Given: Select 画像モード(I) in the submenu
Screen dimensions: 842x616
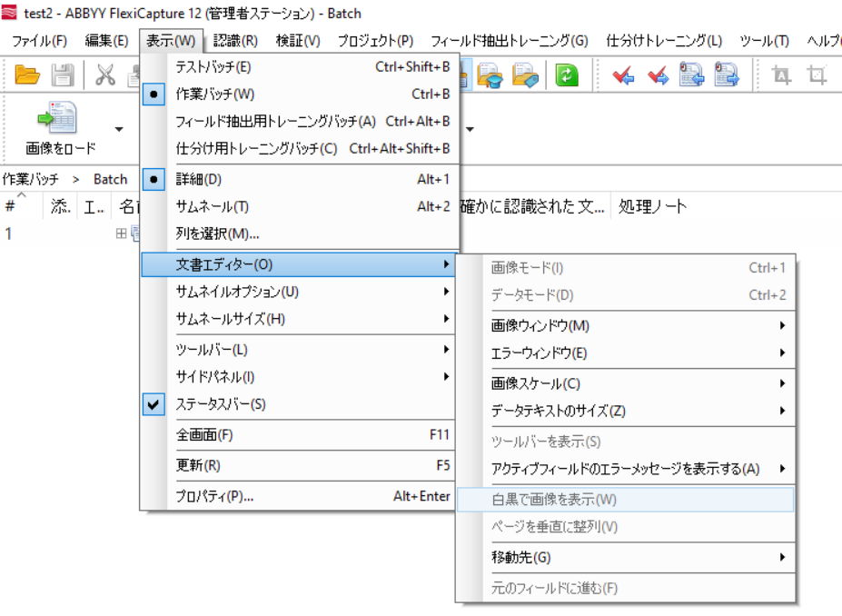Looking at the screenshot, I should click(x=626, y=267).
